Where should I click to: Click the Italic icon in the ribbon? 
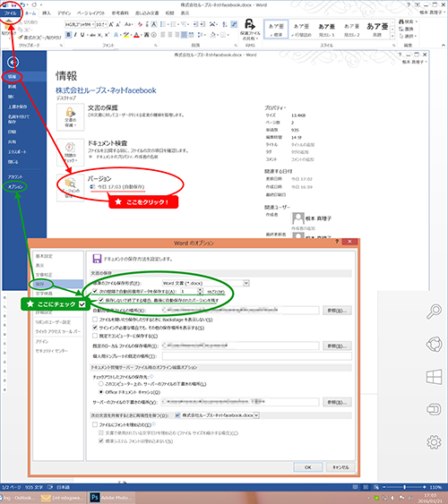coord(75,34)
